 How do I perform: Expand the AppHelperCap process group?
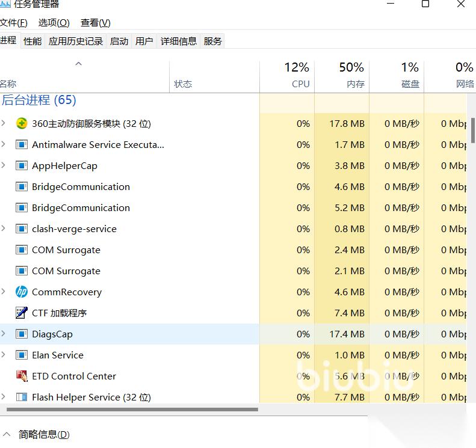[x=4, y=166]
